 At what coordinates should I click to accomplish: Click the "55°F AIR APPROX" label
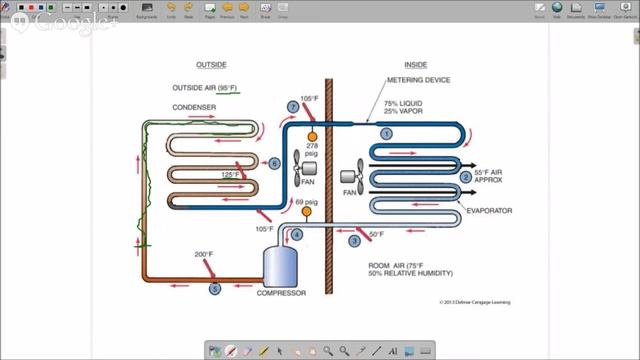(488, 176)
